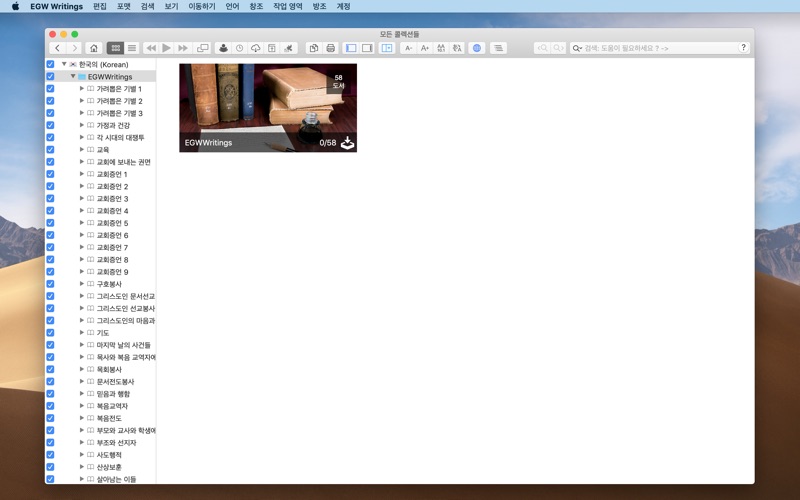Screen dimensions: 800x500
Task: Toggle the split view panel icon
Action: click(387, 48)
